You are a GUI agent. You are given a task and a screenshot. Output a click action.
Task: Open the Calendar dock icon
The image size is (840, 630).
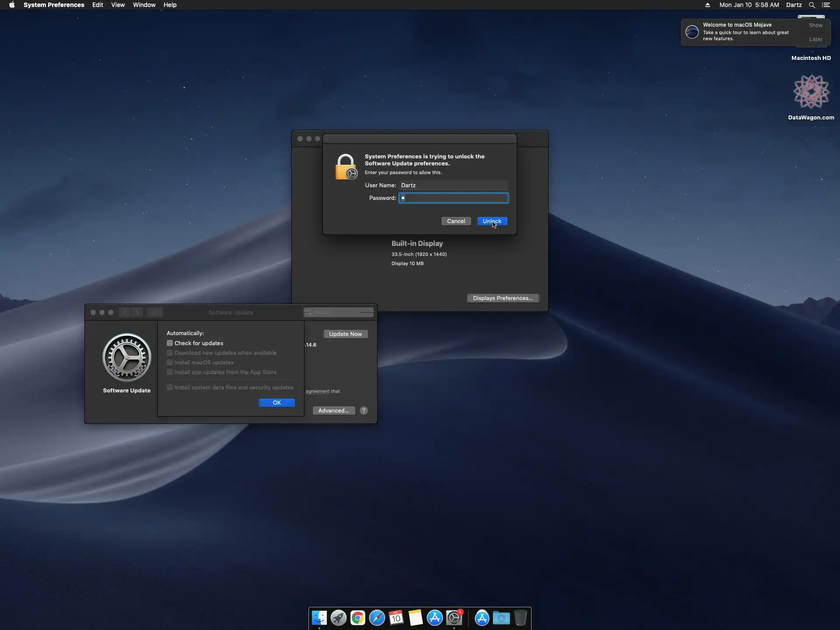tap(396, 618)
